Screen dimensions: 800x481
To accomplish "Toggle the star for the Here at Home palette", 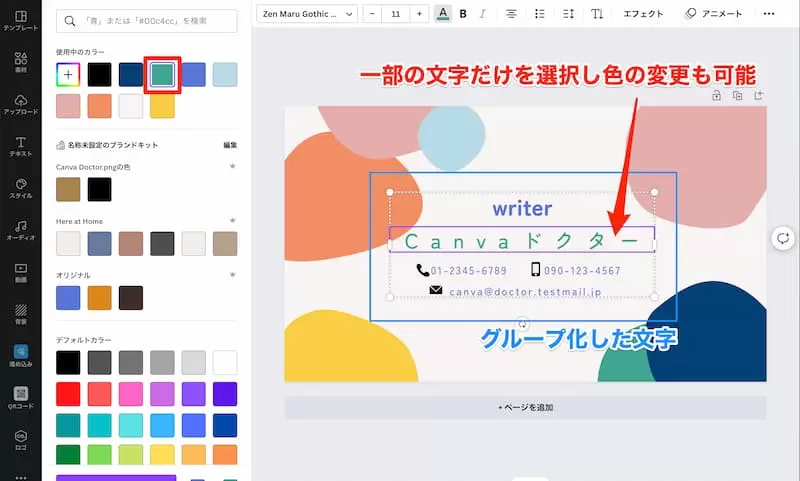I will point(233,220).
